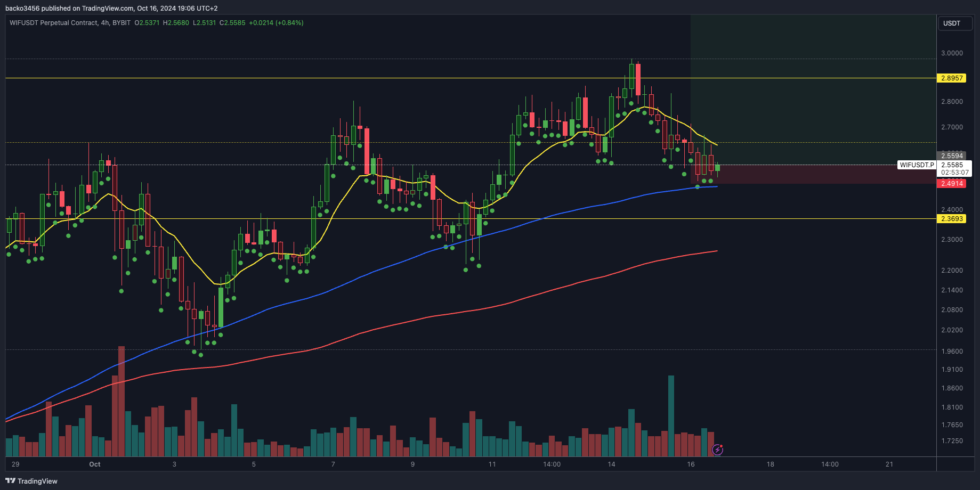980x490 pixels.
Task: Click the low value L2.5131
Action: click(204, 23)
